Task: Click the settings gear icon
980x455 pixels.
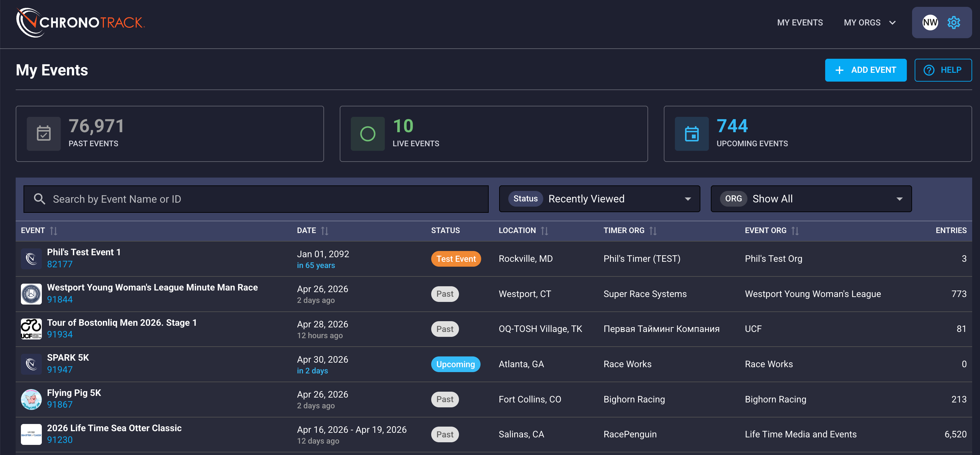Action: 953,23
